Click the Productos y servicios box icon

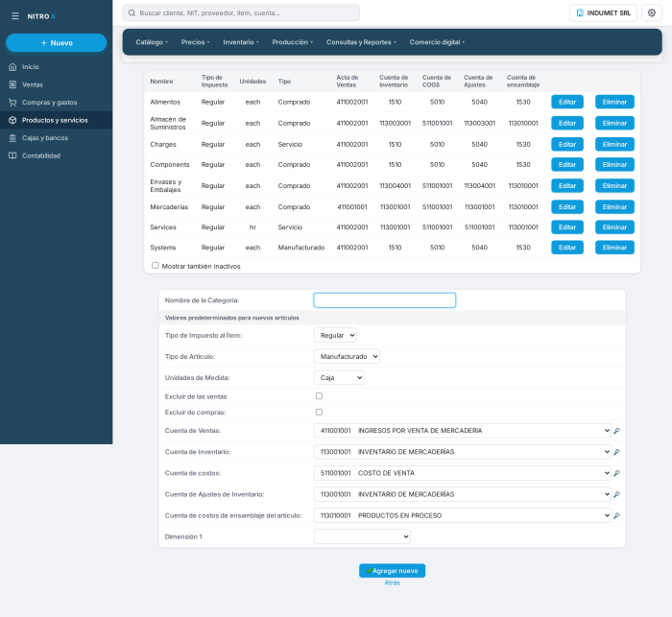tap(12, 120)
